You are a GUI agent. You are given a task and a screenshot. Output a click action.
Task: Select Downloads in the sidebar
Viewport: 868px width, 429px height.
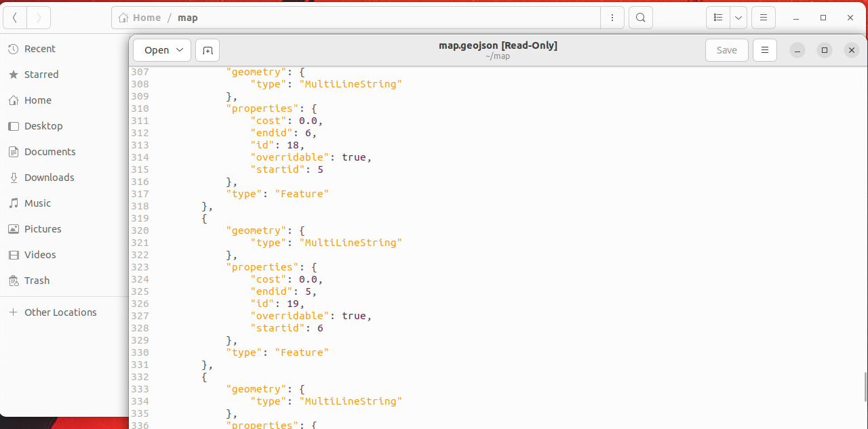pyautogui.click(x=49, y=178)
